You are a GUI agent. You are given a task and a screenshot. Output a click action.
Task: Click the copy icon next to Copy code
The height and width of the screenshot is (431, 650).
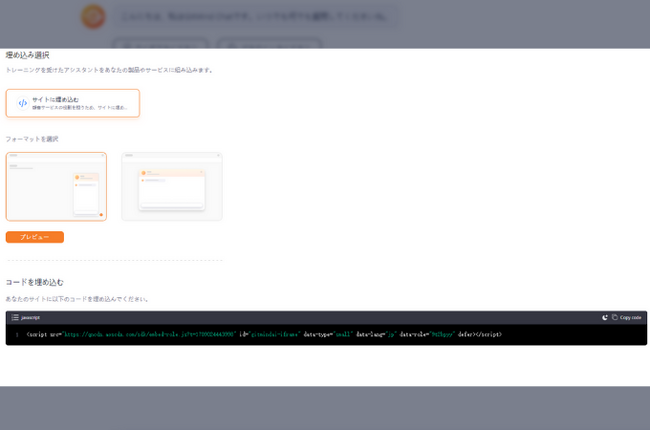coord(615,317)
